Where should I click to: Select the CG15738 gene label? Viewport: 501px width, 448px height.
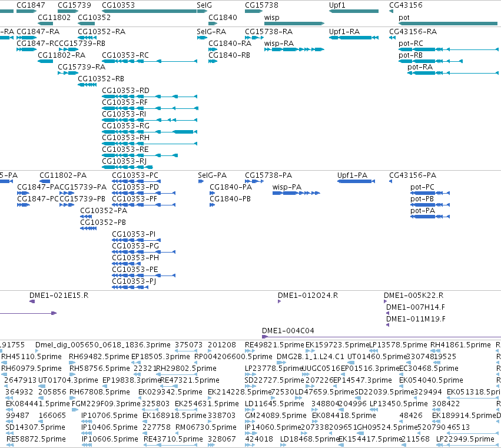pos(261,5)
